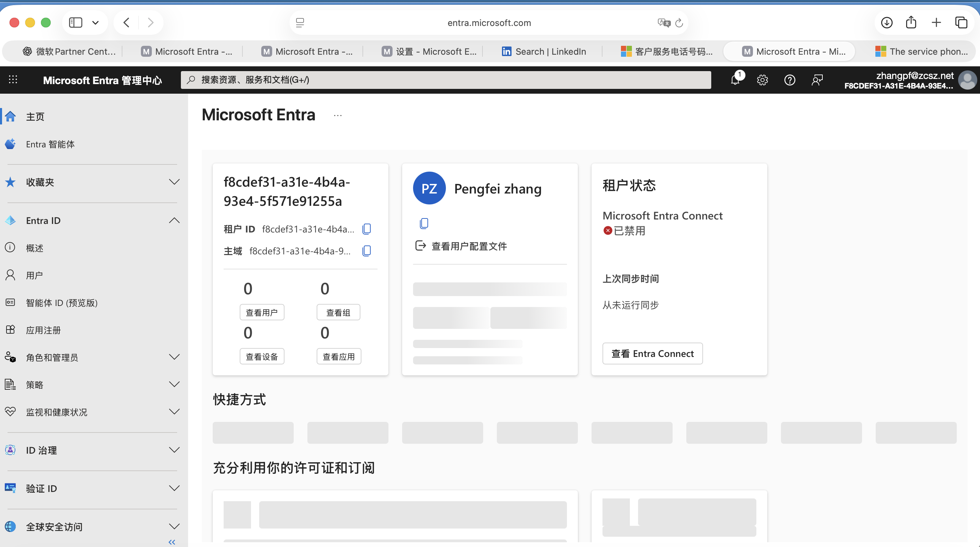Copy the primary domain (主域) value
980x547 pixels.
click(x=367, y=251)
